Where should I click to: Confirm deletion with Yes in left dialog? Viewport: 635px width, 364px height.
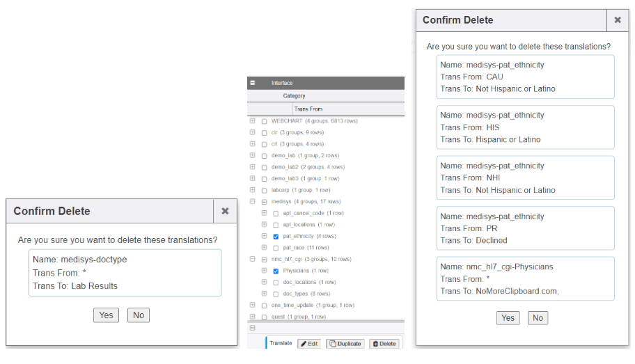tap(106, 315)
